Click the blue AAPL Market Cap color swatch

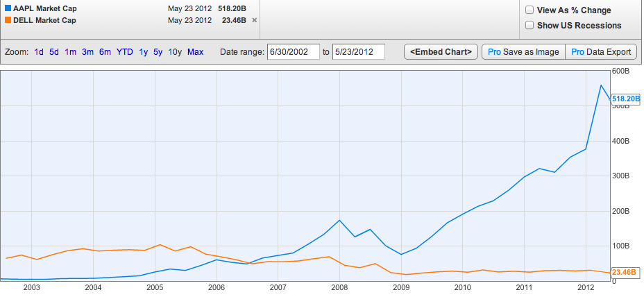[8, 9]
